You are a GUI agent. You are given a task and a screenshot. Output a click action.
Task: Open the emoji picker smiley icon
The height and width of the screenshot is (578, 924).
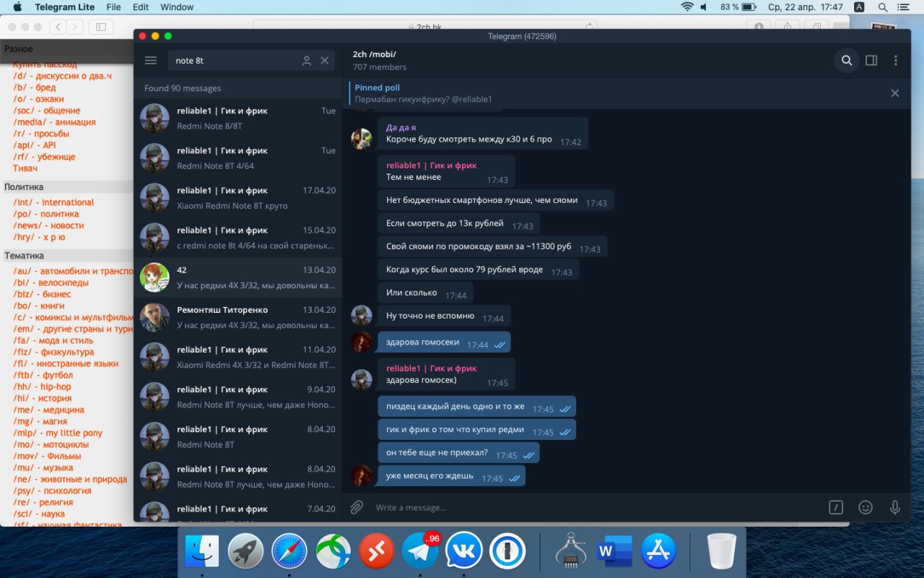pyautogui.click(x=866, y=507)
